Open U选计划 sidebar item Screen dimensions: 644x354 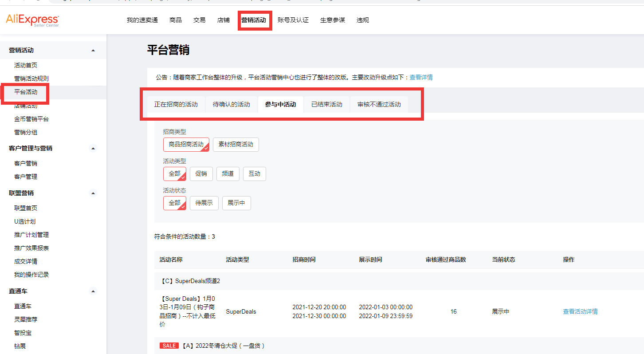tap(25, 221)
